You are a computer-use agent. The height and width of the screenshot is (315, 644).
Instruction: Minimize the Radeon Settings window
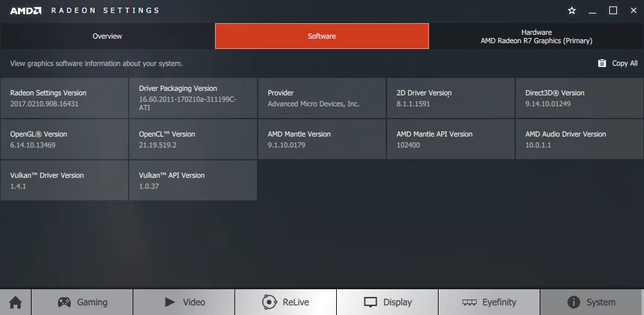(592, 11)
